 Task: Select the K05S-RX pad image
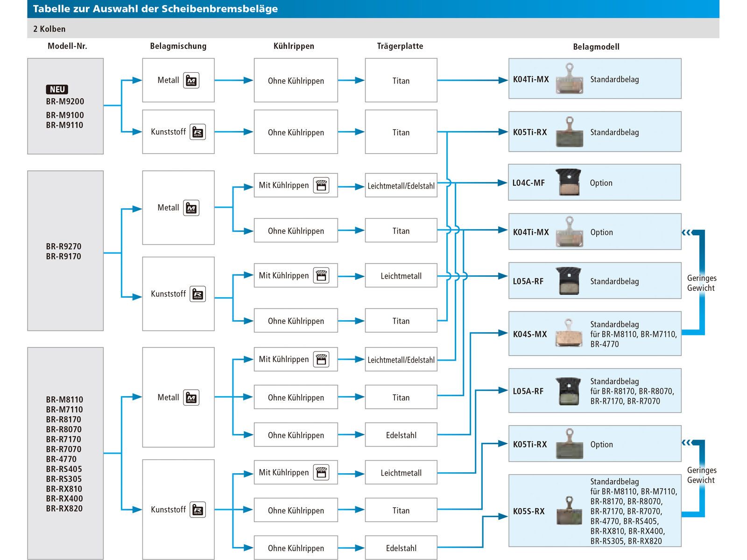570,511
